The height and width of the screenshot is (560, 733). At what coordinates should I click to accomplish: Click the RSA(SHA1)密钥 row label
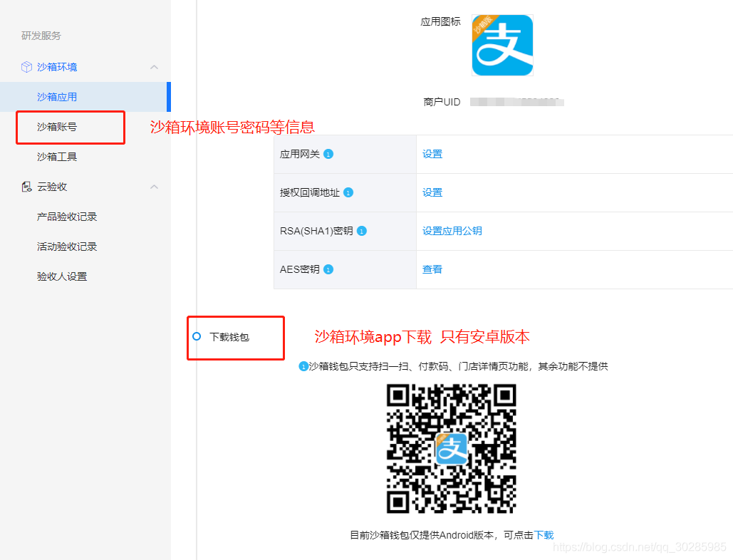click(316, 231)
